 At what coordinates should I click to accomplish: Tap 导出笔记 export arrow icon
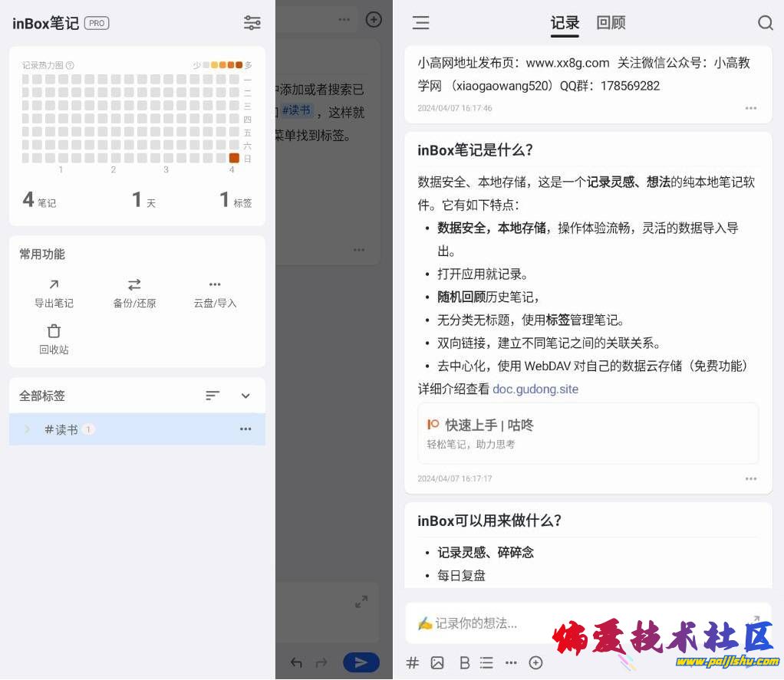[x=54, y=284]
